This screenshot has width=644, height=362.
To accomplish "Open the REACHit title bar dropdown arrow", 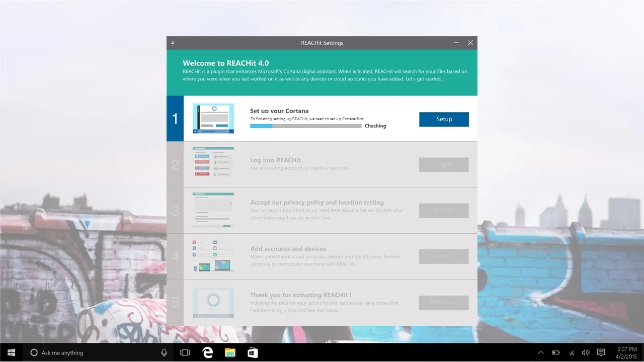I will coord(173,43).
